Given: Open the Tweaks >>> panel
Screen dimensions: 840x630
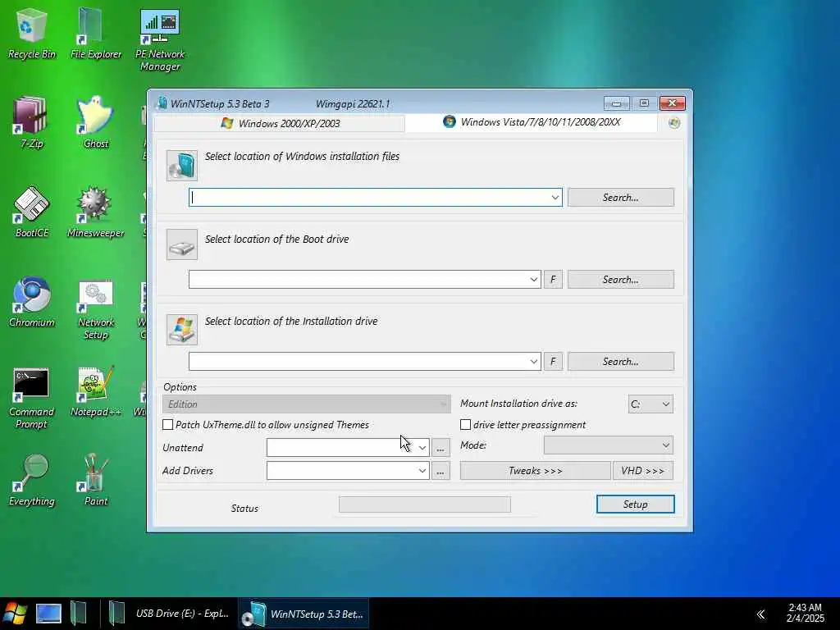Looking at the screenshot, I should click(x=535, y=471).
